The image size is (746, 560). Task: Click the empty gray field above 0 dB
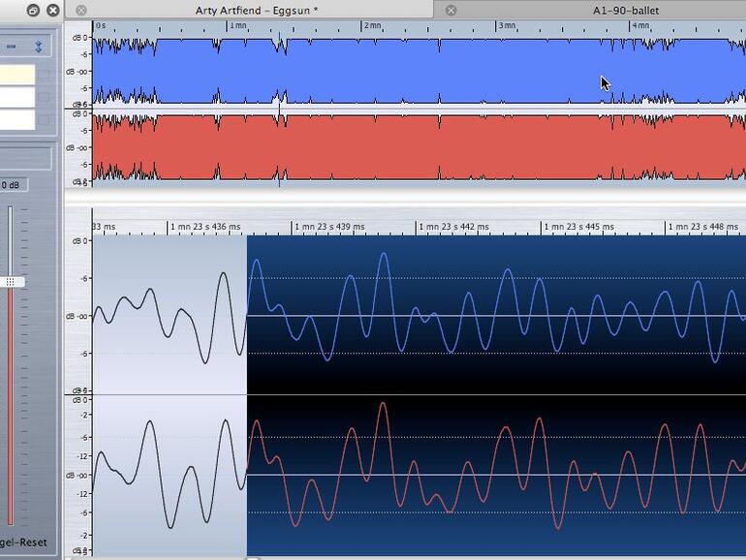[x=26, y=159]
